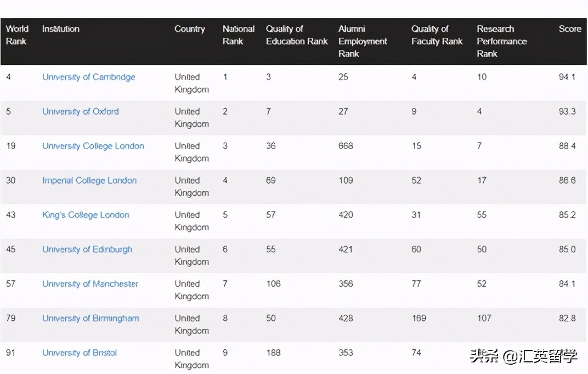Open the University of Edinburgh link
The width and height of the screenshot is (588, 374).
[x=87, y=250]
